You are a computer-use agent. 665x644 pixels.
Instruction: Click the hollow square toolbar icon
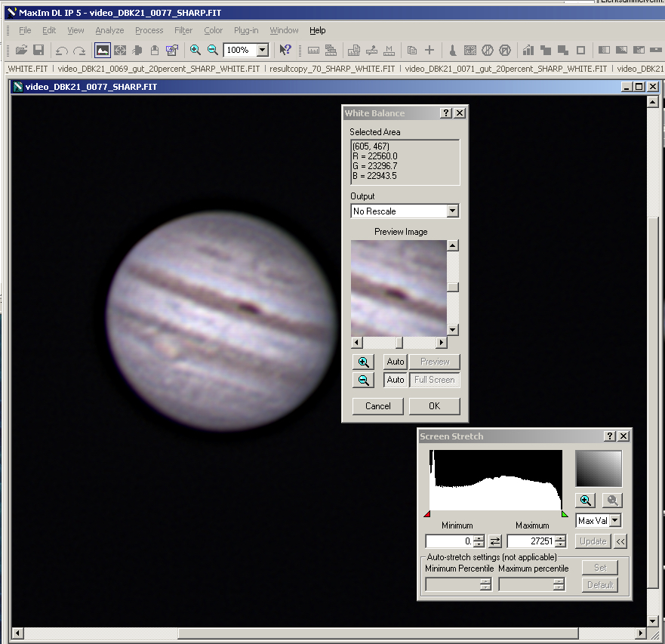pos(580,50)
